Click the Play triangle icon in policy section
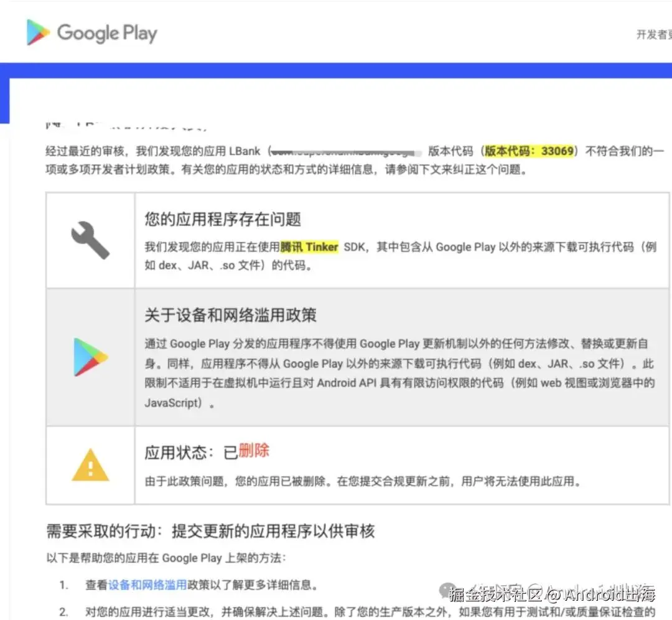The image size is (672, 620). [90, 357]
